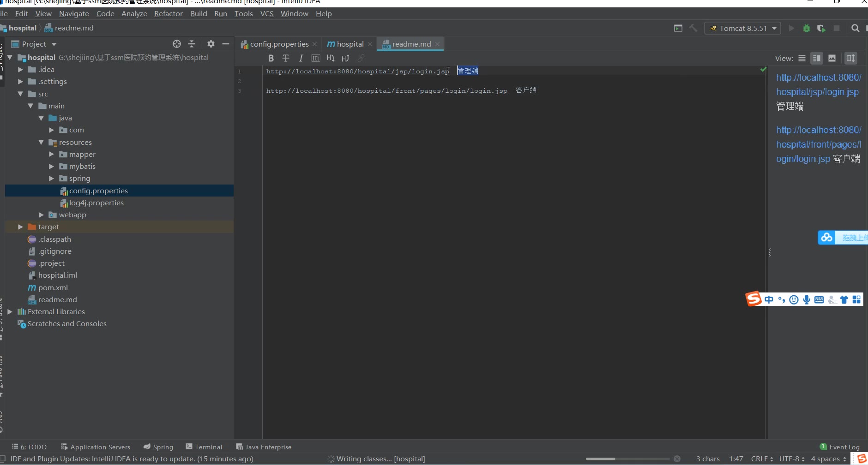
Task: Toggle Sogou Chinese input mode
Action: (x=769, y=300)
